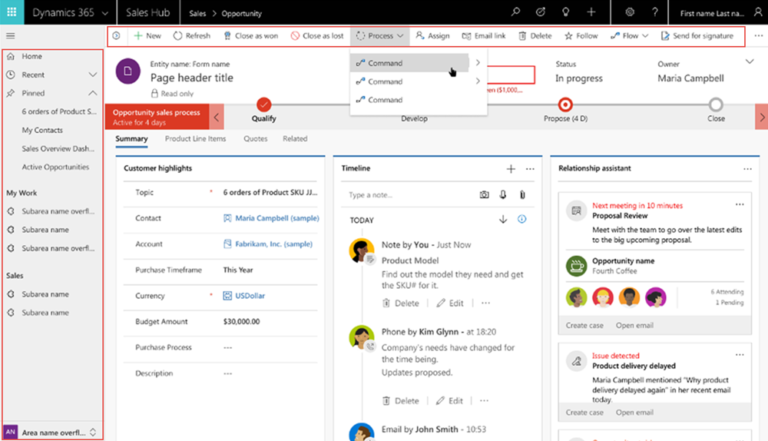Click the lightbulb assistant icon
The image size is (768, 441).
click(x=567, y=12)
